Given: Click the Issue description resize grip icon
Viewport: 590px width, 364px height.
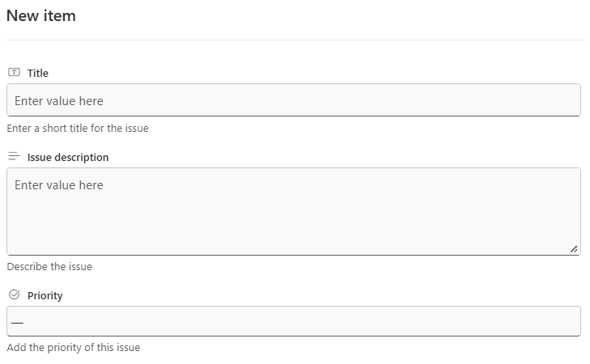Looking at the screenshot, I should pos(574,249).
